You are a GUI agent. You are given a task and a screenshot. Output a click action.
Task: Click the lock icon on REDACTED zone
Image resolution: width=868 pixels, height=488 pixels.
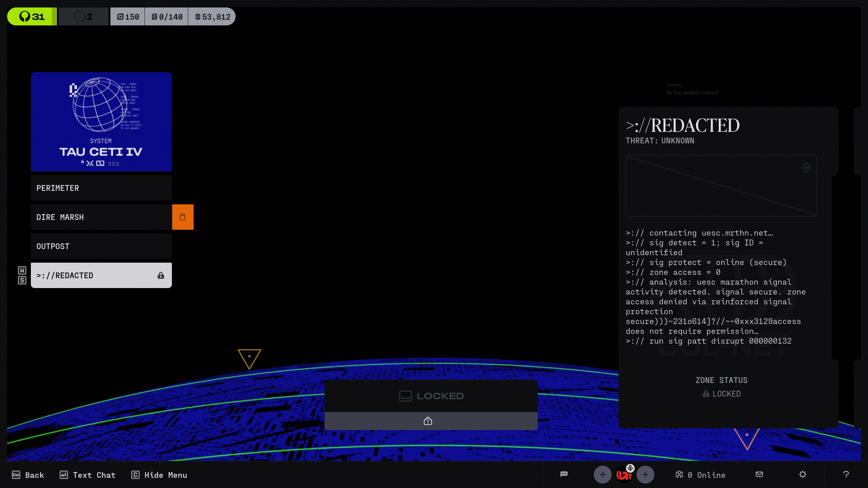click(161, 276)
